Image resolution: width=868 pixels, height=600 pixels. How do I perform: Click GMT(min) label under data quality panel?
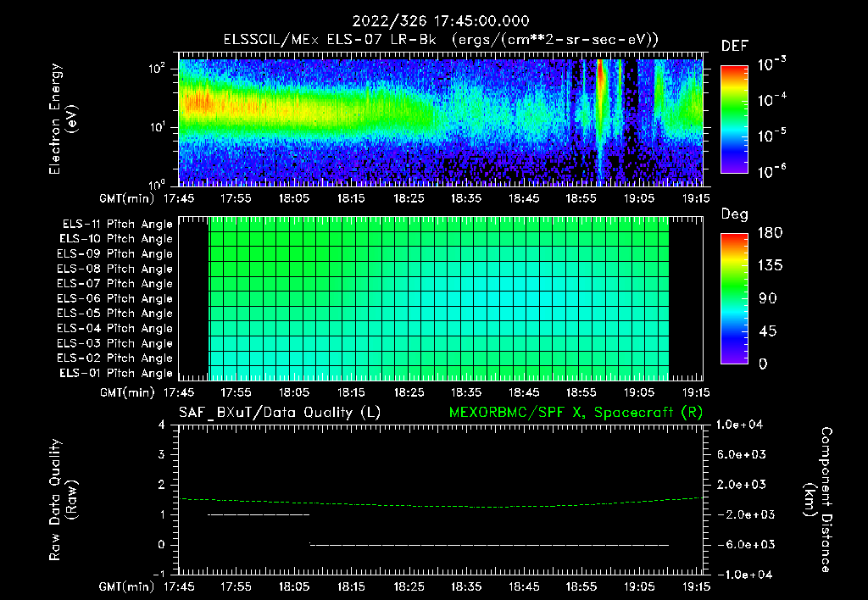pos(127,586)
